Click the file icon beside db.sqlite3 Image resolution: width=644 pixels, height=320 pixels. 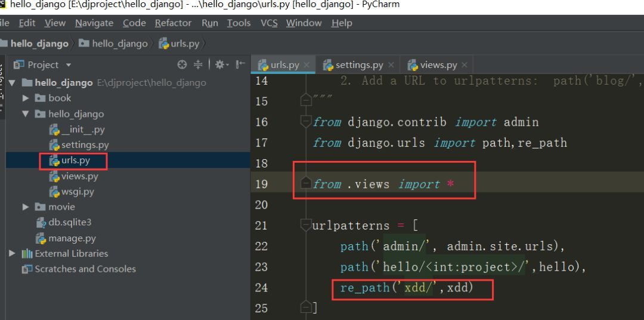click(41, 223)
